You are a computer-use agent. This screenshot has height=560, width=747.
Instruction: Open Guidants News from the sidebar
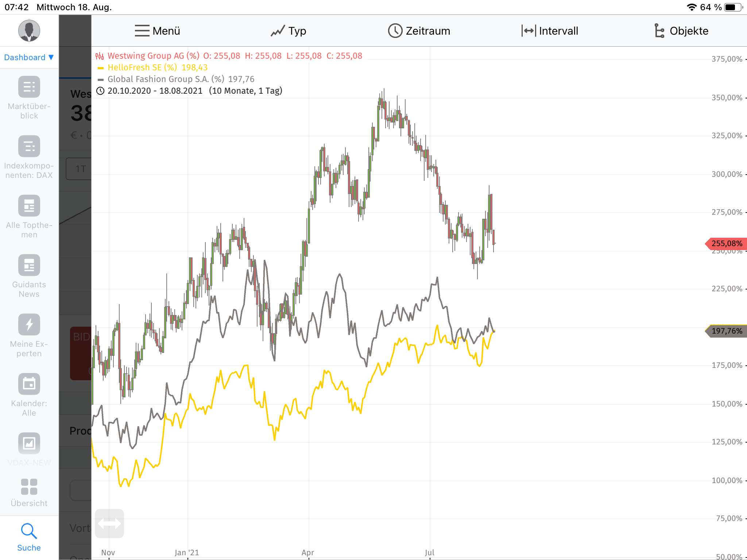(x=29, y=265)
